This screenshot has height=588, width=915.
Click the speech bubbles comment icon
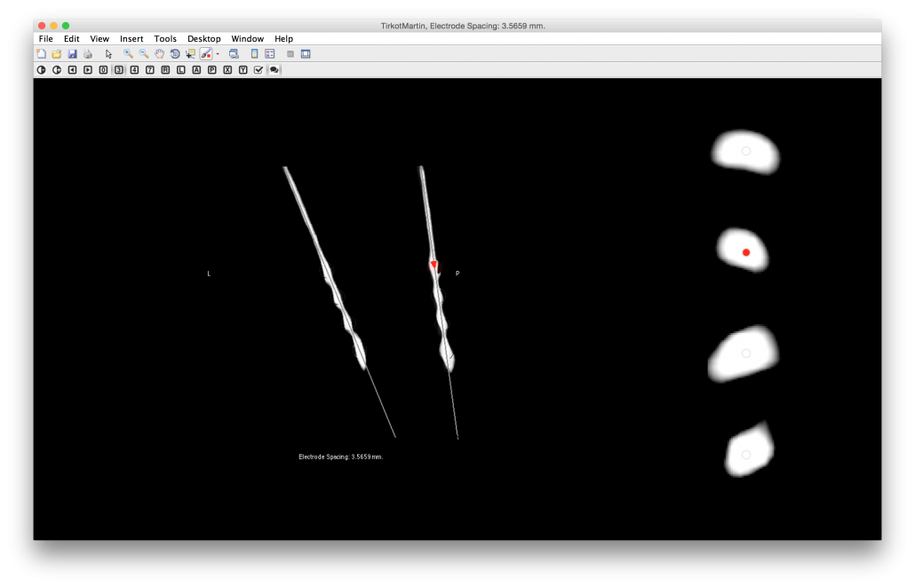point(274,70)
